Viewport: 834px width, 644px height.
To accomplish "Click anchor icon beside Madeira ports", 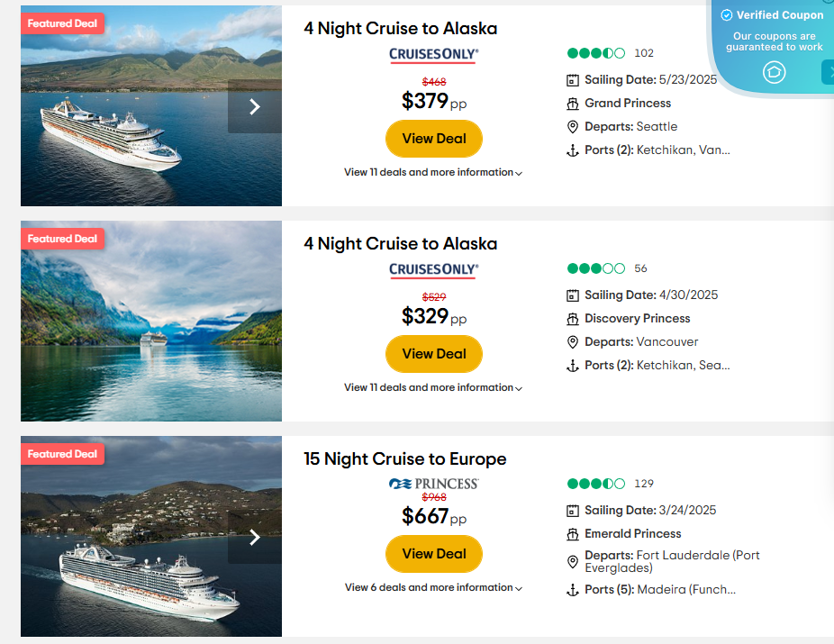I will pos(572,590).
